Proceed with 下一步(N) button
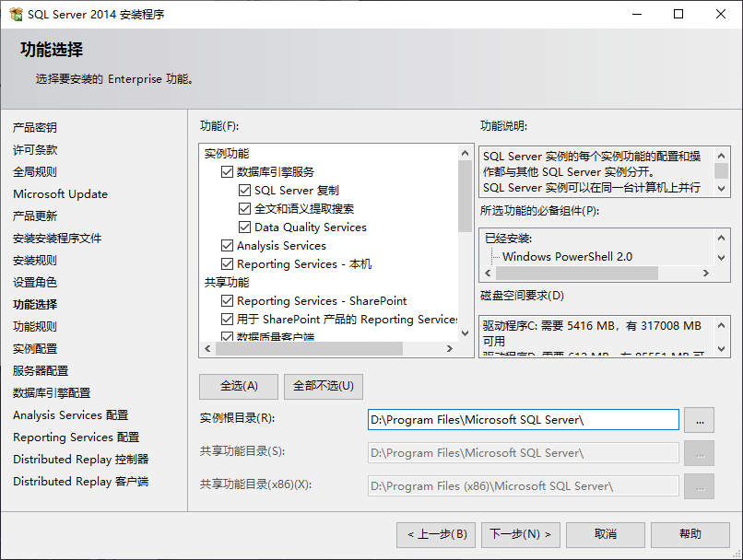 (x=521, y=535)
